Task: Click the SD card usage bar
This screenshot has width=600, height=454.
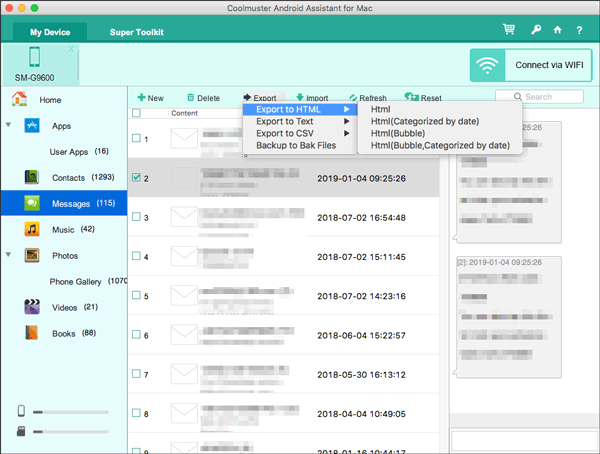Action: pyautogui.click(x=71, y=432)
